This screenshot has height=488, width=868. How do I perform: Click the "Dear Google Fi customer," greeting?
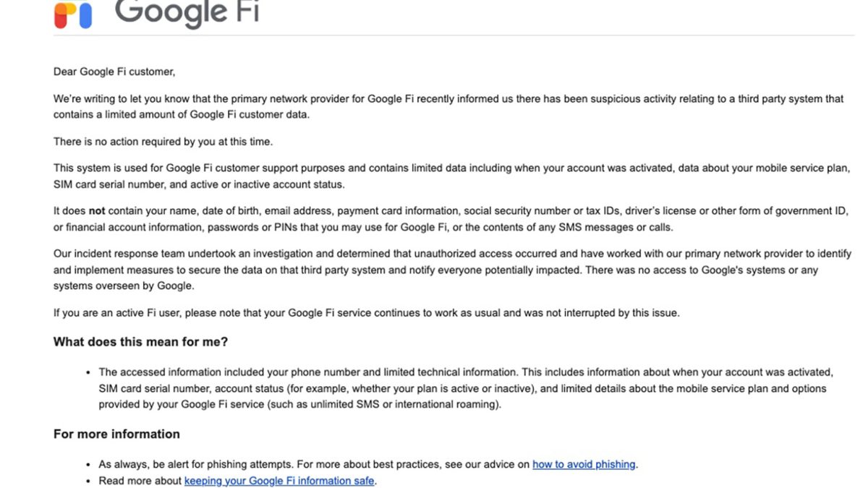coord(114,72)
